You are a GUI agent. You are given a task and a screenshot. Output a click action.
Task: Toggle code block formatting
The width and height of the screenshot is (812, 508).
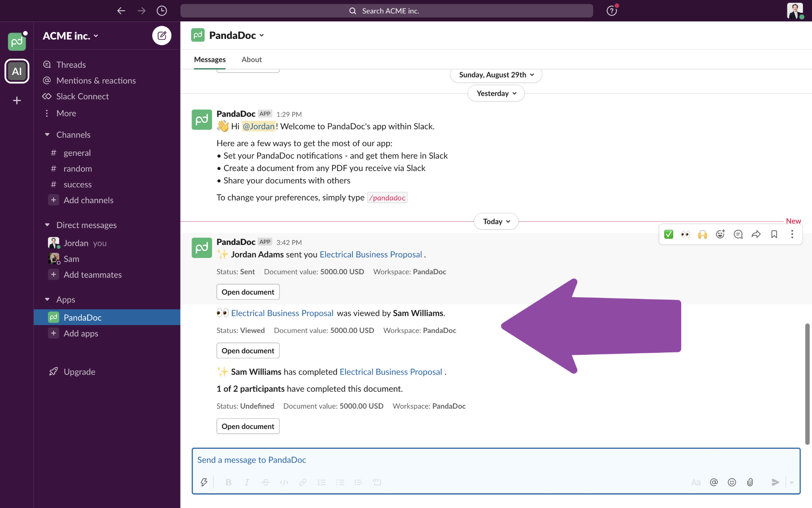[x=377, y=482]
